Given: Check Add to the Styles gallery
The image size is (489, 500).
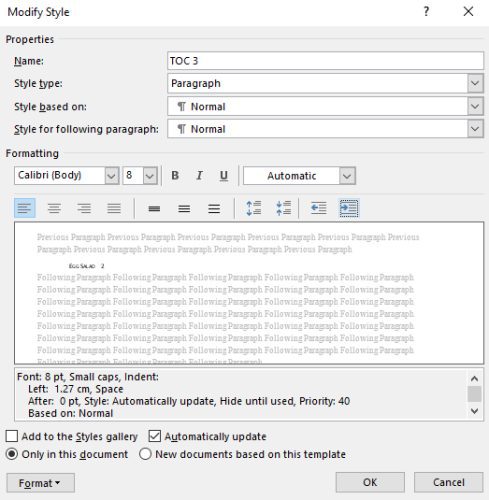Looking at the screenshot, I should [12, 436].
